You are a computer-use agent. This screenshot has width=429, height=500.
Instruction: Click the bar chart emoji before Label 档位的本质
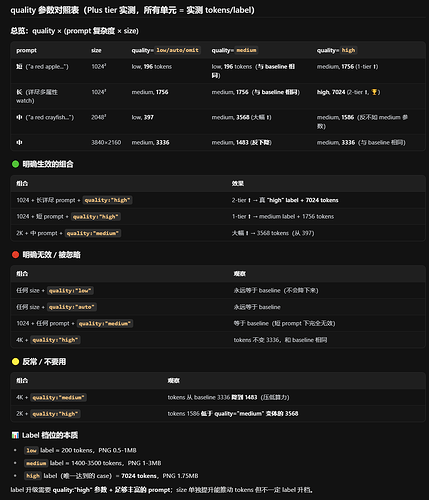15,435
